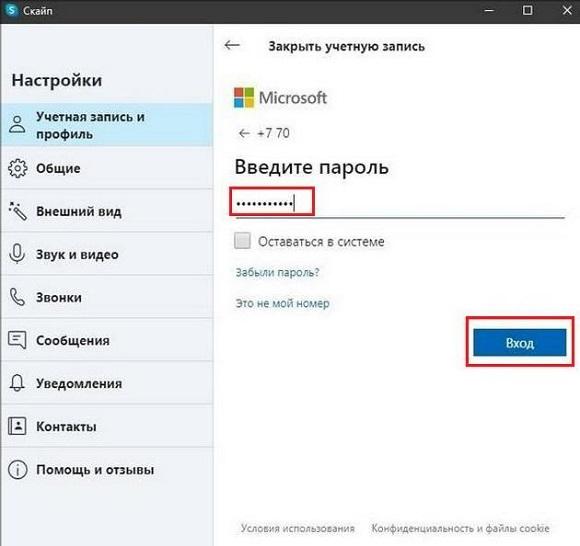Click the chat bubble icon for Сообщения

(17, 340)
